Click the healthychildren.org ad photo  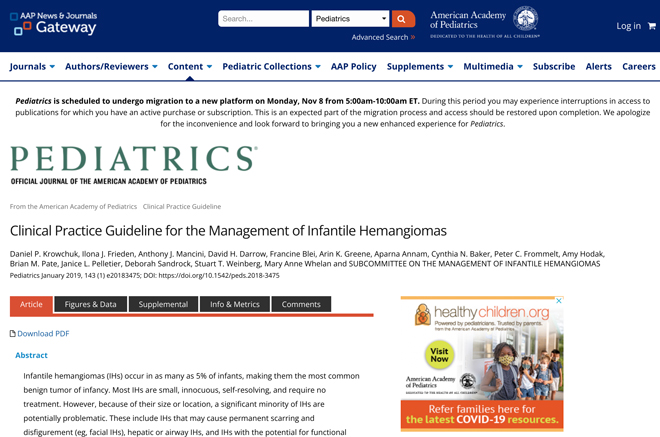point(520,366)
